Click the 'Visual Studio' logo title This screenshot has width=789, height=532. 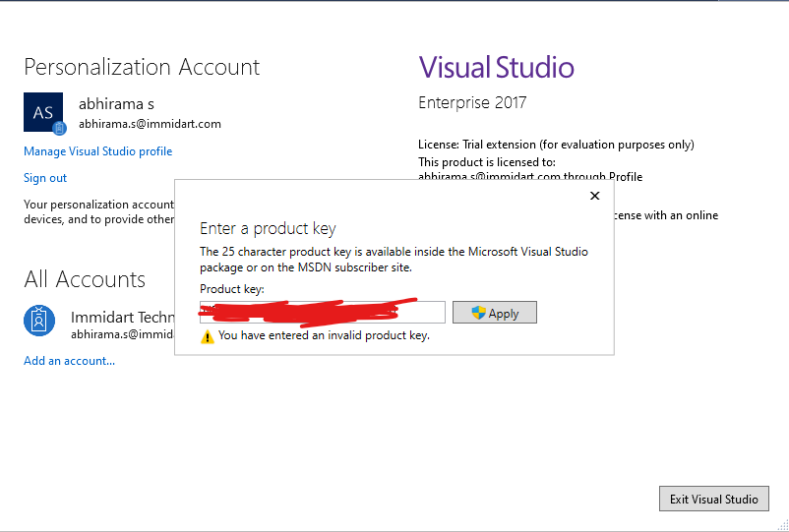pos(496,68)
